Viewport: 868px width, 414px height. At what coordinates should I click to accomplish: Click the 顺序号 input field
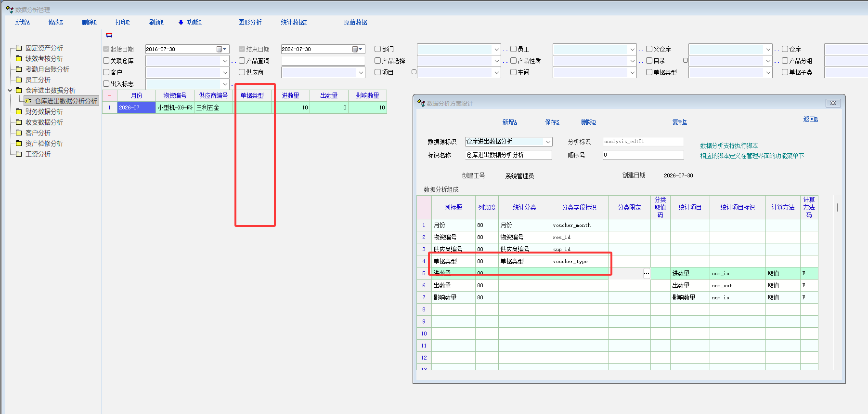point(643,155)
